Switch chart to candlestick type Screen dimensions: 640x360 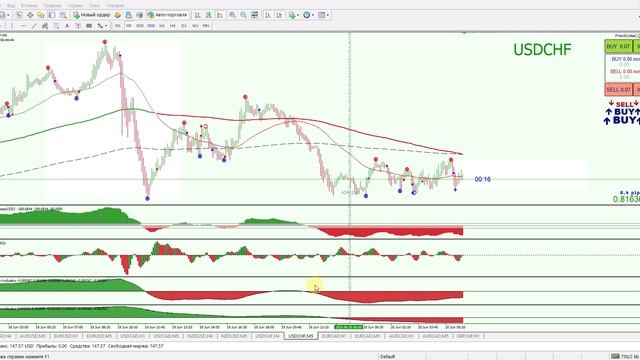click(x=209, y=15)
